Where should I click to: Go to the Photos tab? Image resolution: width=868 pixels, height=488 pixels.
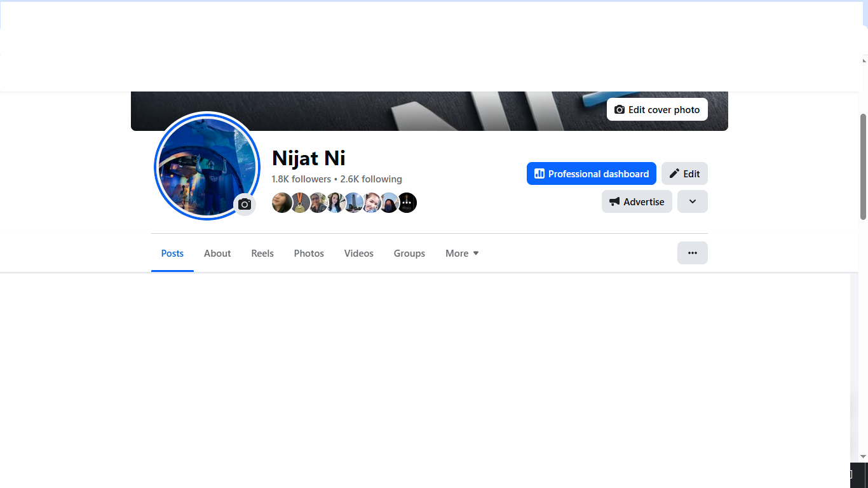coord(309,254)
